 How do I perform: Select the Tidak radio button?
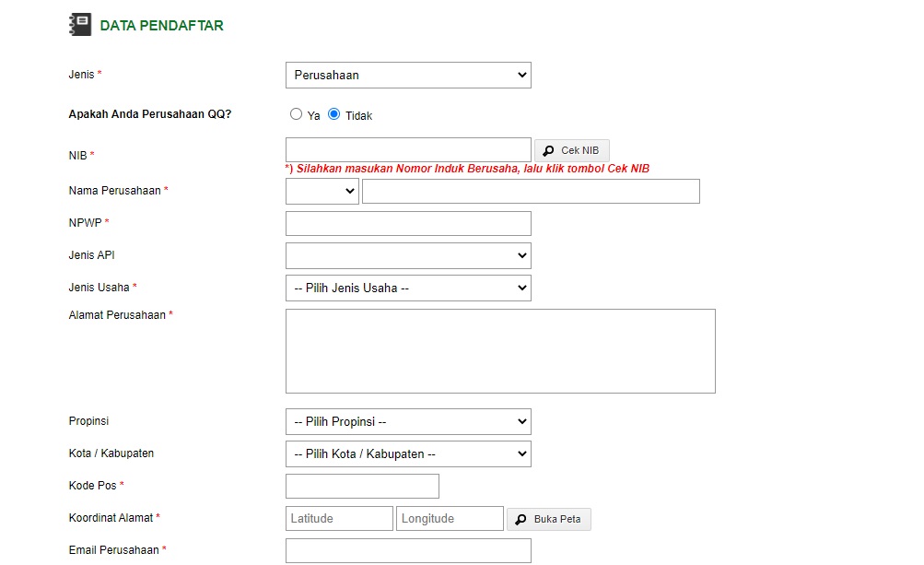(x=334, y=114)
